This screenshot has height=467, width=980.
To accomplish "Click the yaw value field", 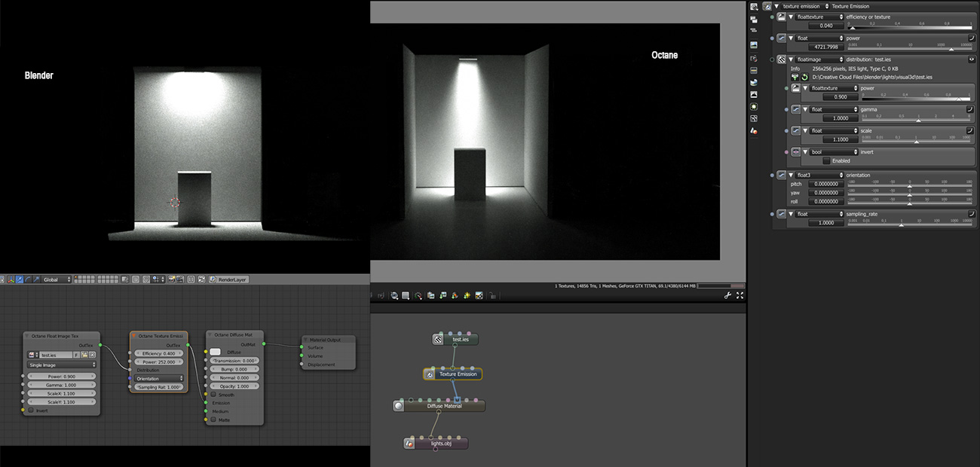I will [x=826, y=193].
